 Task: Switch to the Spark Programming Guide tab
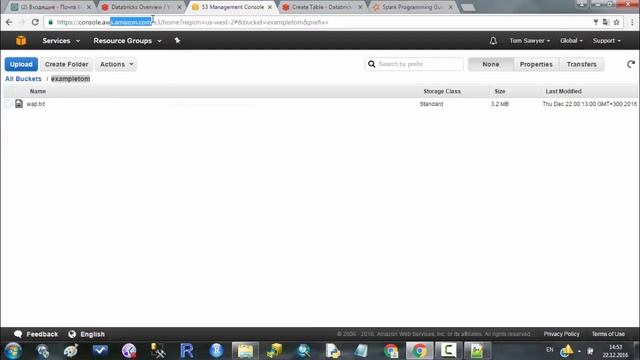(412, 7)
